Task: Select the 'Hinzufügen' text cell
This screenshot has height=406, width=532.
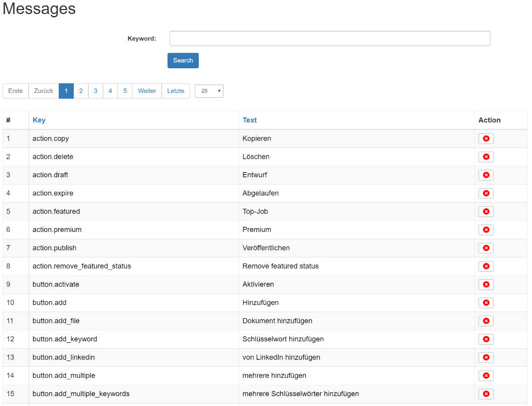Action: click(356, 303)
